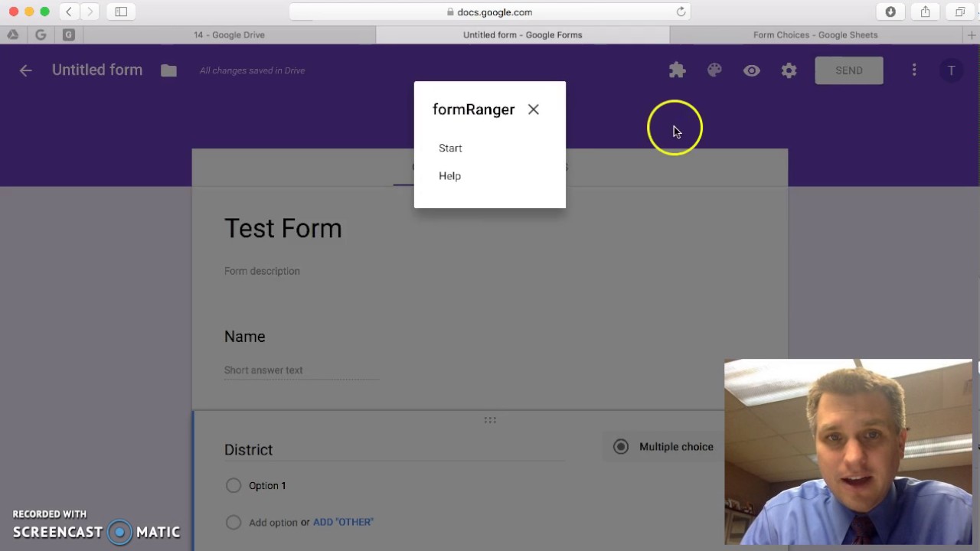Grab the District question drag handle dots
This screenshot has height=551, width=980.
tap(490, 420)
